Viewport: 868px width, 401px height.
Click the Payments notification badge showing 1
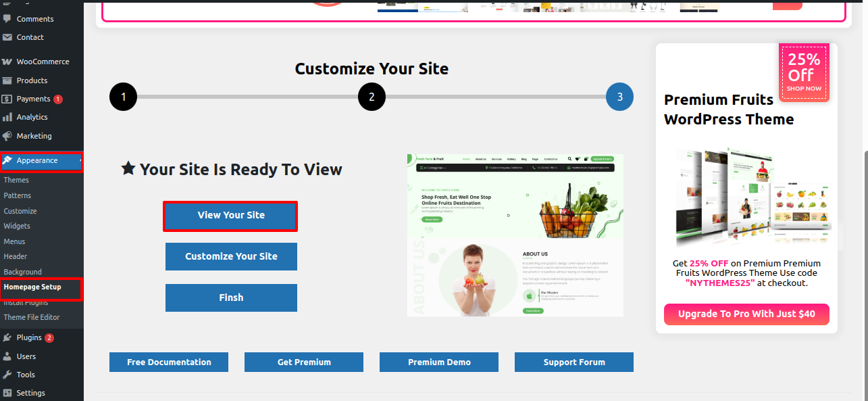58,99
